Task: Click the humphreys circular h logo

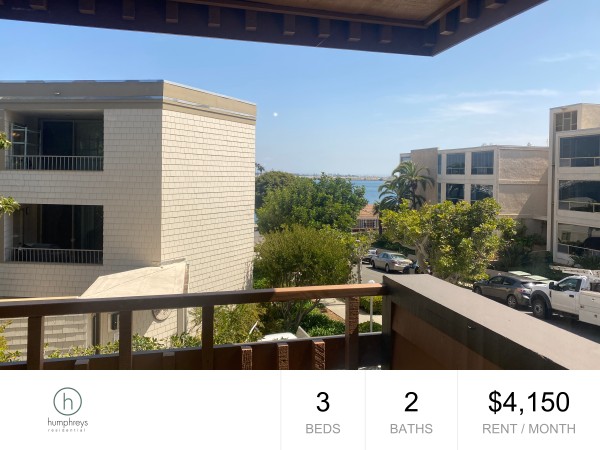Action: coord(68,401)
